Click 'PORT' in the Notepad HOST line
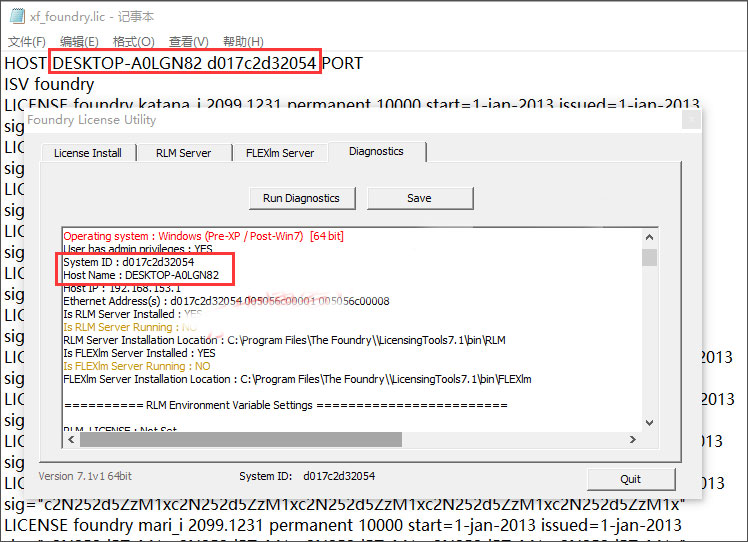This screenshot has height=542, width=748. [343, 63]
